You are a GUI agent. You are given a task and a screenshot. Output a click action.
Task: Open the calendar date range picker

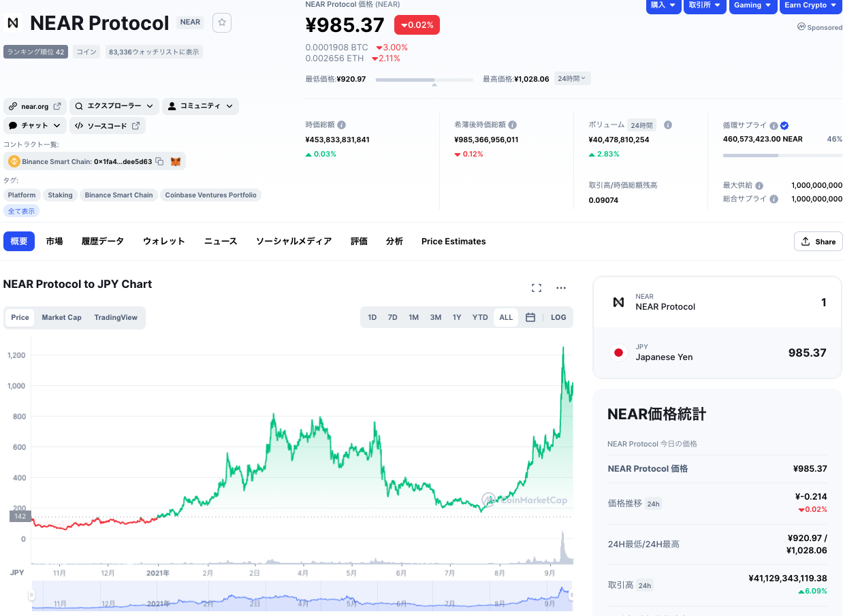click(x=530, y=317)
